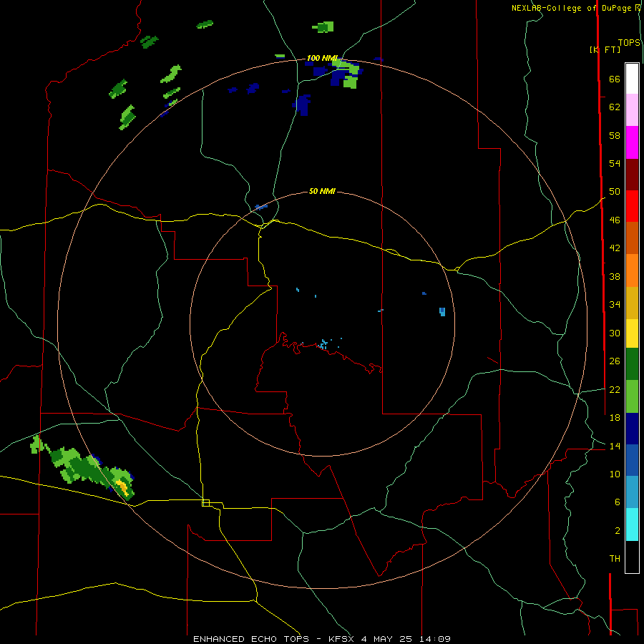
Task: Pick the dark green legend swatch
Action: coord(632,364)
